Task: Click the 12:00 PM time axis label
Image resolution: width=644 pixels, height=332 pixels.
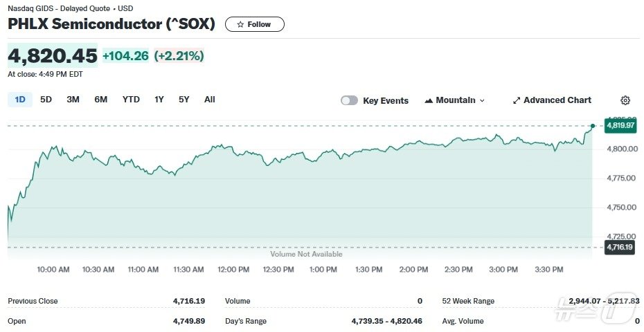Action: (233, 270)
